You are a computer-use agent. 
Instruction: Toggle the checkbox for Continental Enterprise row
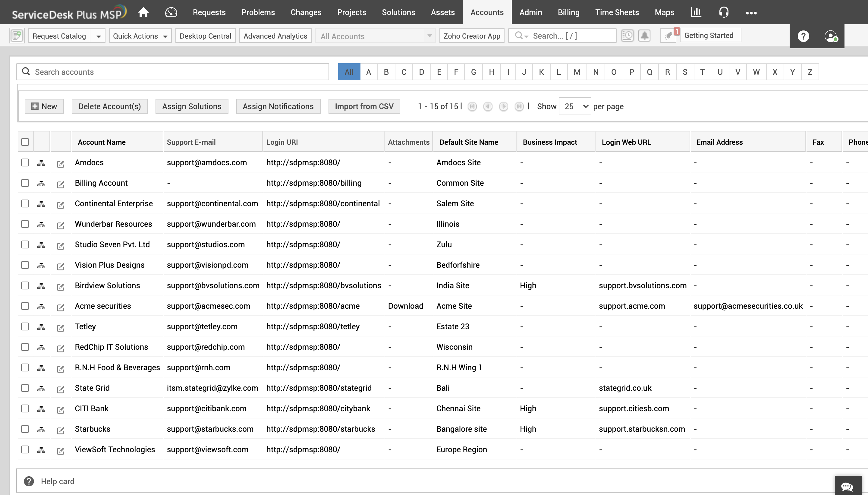pyautogui.click(x=24, y=203)
